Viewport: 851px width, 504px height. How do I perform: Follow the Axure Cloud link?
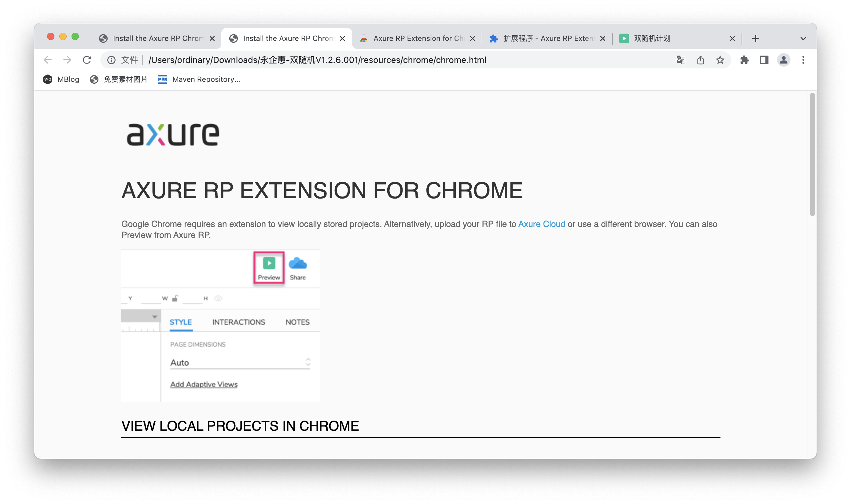point(541,224)
